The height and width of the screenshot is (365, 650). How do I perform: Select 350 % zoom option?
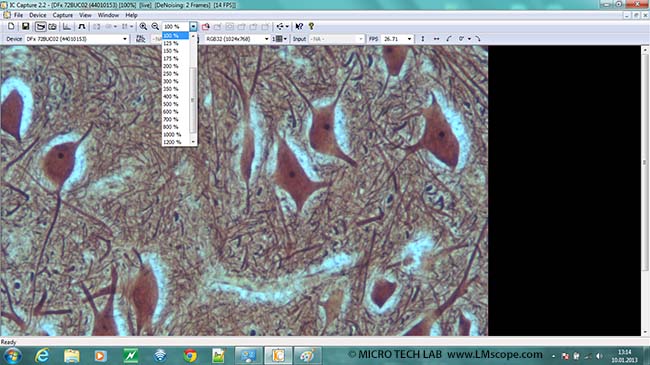(176, 89)
